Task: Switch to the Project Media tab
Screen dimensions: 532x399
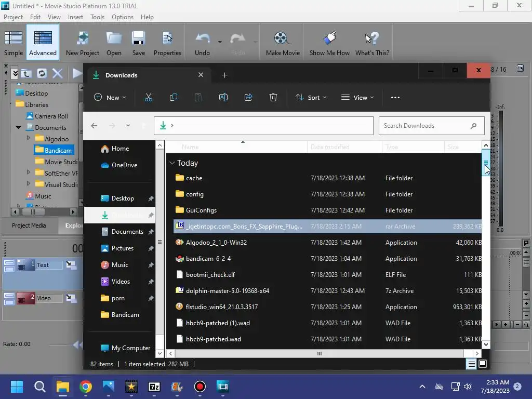Action: point(29,225)
